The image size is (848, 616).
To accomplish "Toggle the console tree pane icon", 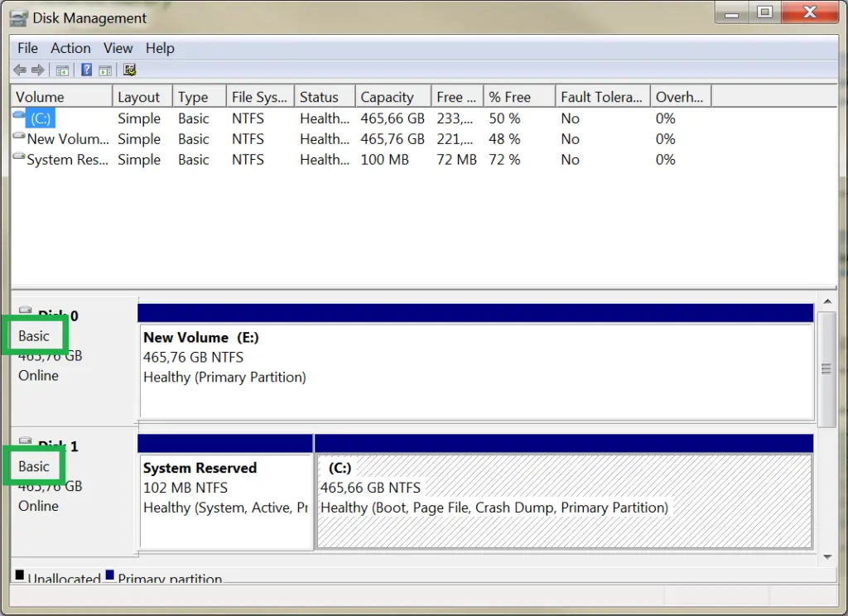I will click(x=62, y=70).
